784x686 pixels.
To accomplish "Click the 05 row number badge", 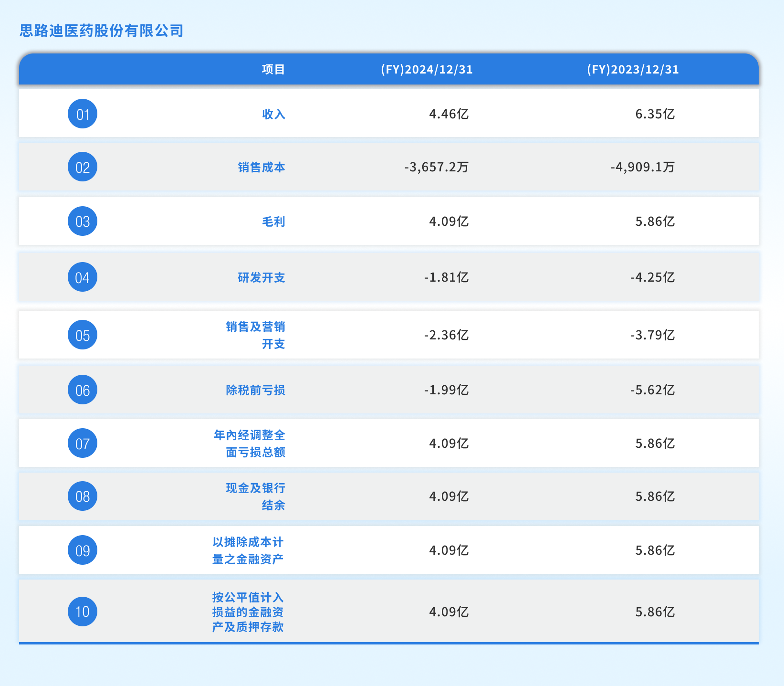I will click(83, 335).
